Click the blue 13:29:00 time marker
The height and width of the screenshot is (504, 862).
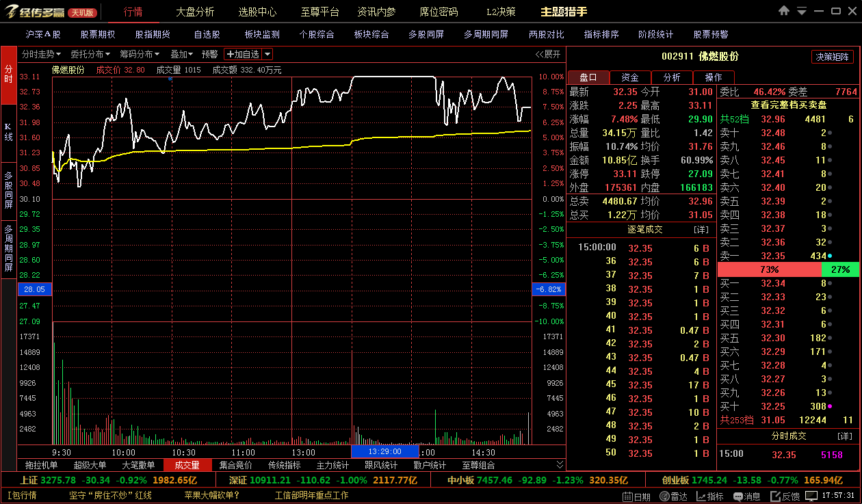(x=384, y=452)
